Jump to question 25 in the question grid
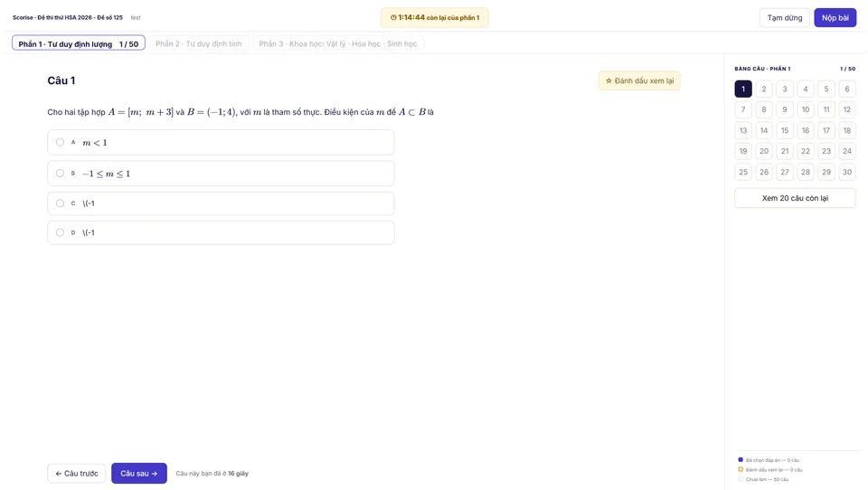 click(x=743, y=172)
